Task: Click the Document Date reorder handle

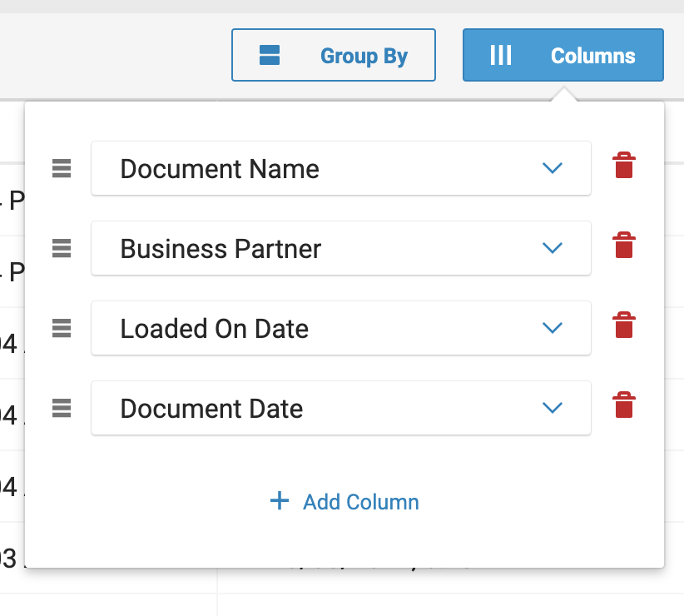Action: [x=62, y=408]
